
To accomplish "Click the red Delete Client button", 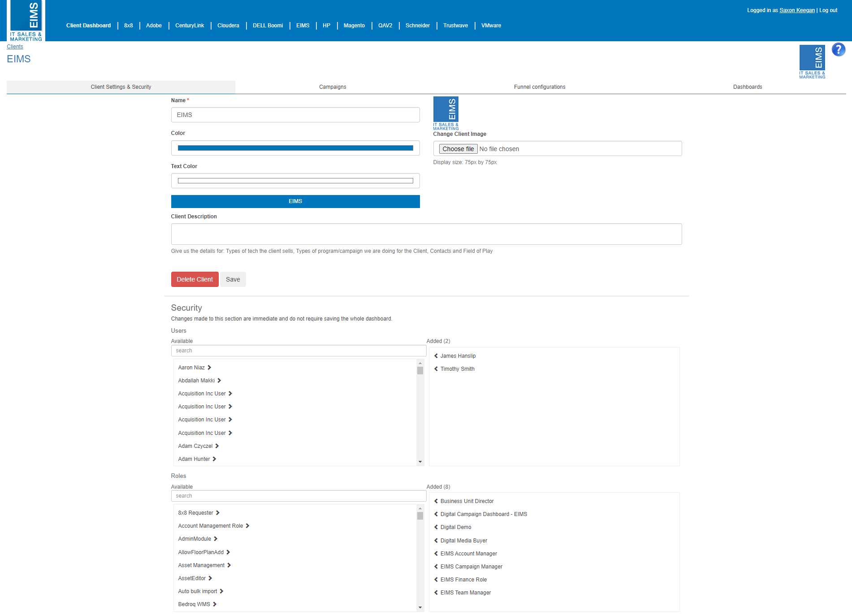I will (195, 279).
